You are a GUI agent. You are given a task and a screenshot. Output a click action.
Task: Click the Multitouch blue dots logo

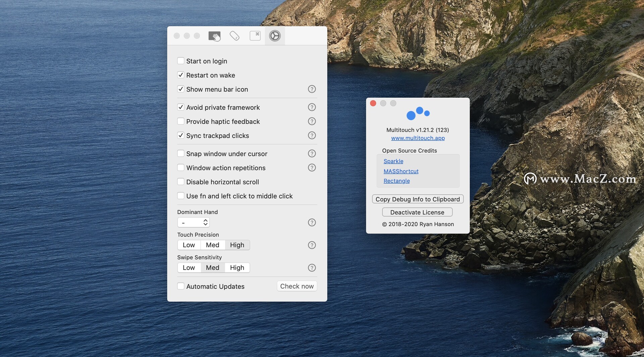point(418,113)
